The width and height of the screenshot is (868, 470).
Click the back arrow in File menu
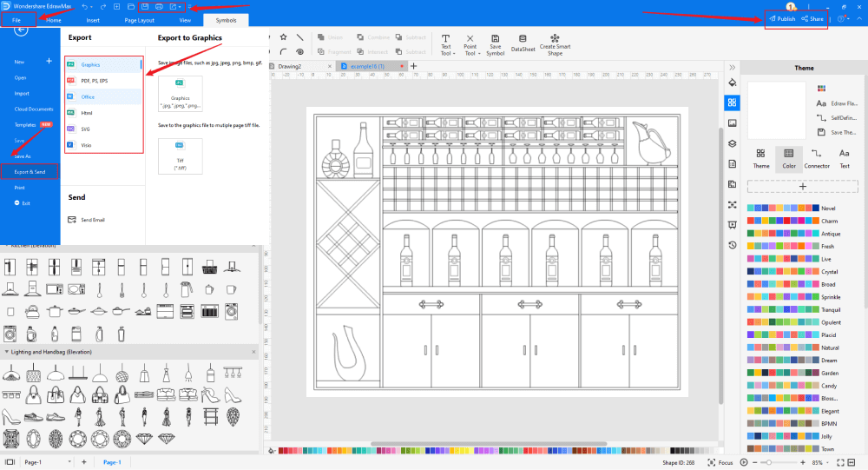point(22,30)
